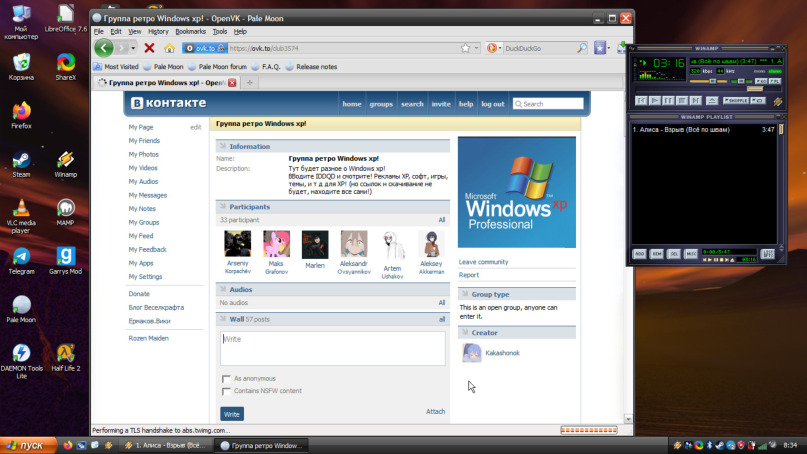Launch ShareX from the desktop
Screen dimensions: 807x454
pyautogui.click(x=65, y=67)
